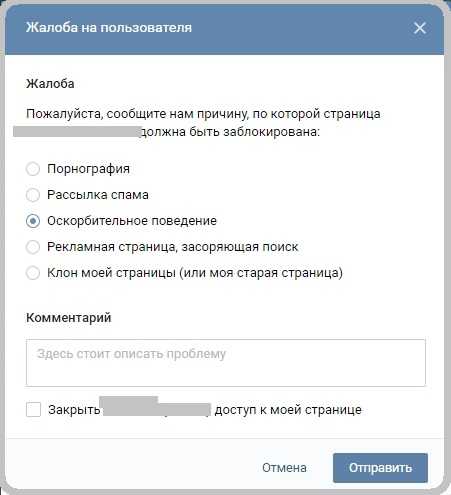Pick the Рекламная страница radio circle
Screen dimensions: 451x495
coord(33,247)
